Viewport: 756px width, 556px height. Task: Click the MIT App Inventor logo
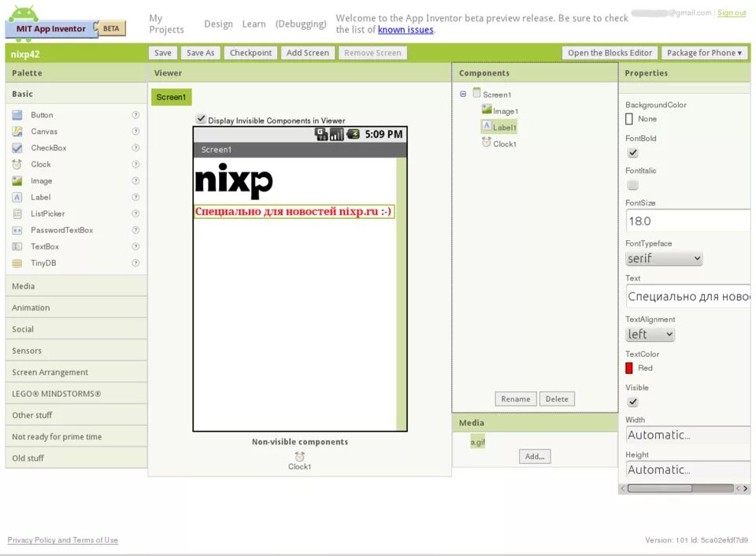point(65,23)
